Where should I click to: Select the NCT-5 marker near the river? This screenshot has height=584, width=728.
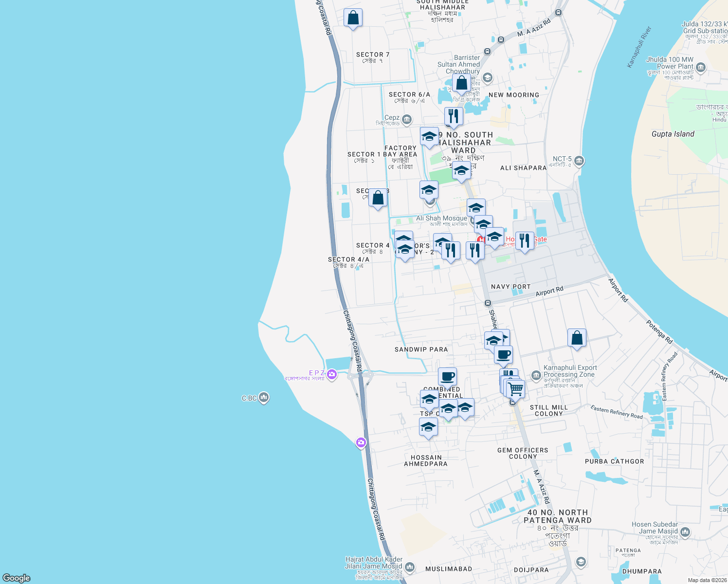(x=578, y=161)
